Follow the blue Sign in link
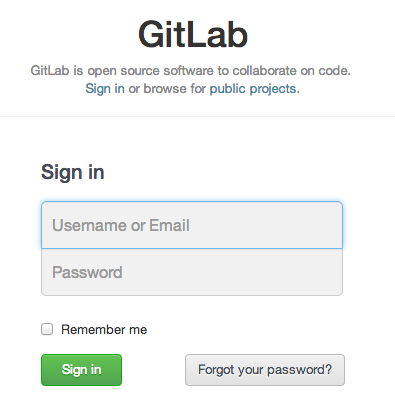The width and height of the screenshot is (395, 400). tap(105, 89)
